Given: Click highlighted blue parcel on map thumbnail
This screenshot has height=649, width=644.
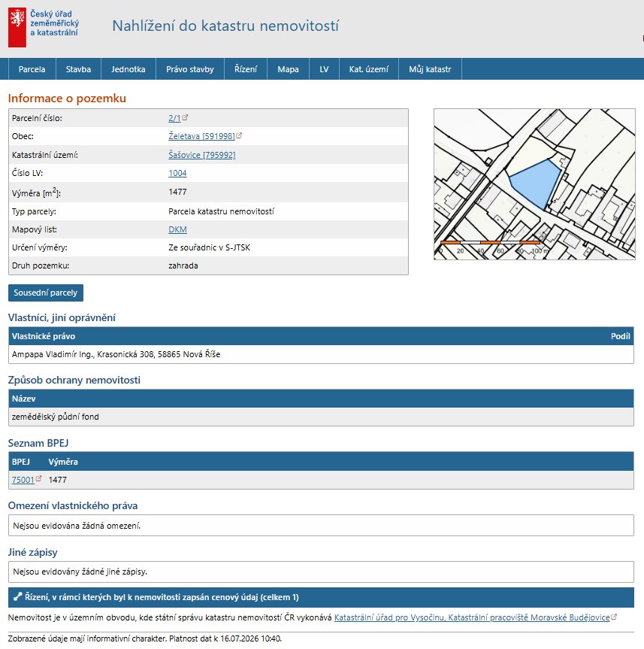Looking at the screenshot, I should tap(536, 182).
